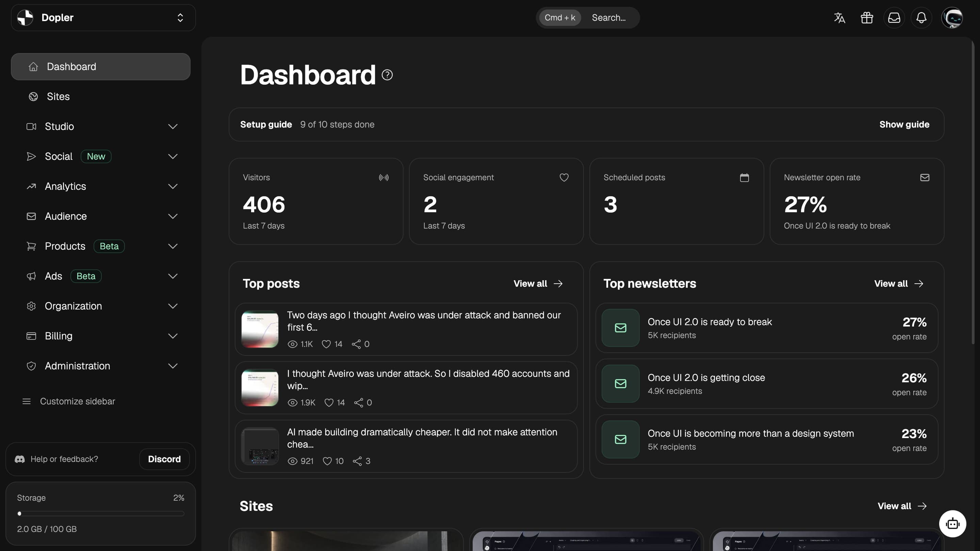Open the user avatar menu
Image resolution: width=980 pixels, height=551 pixels.
click(952, 17)
